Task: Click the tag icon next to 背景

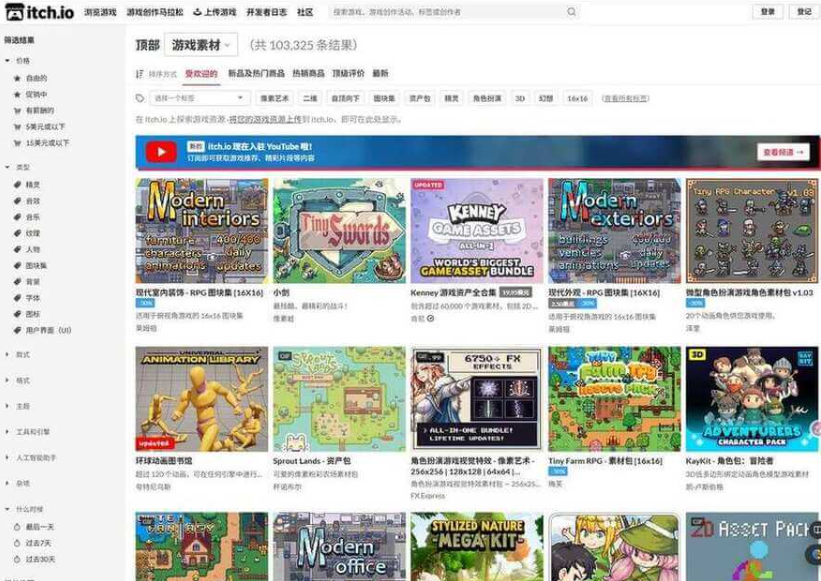Action: tap(17, 282)
